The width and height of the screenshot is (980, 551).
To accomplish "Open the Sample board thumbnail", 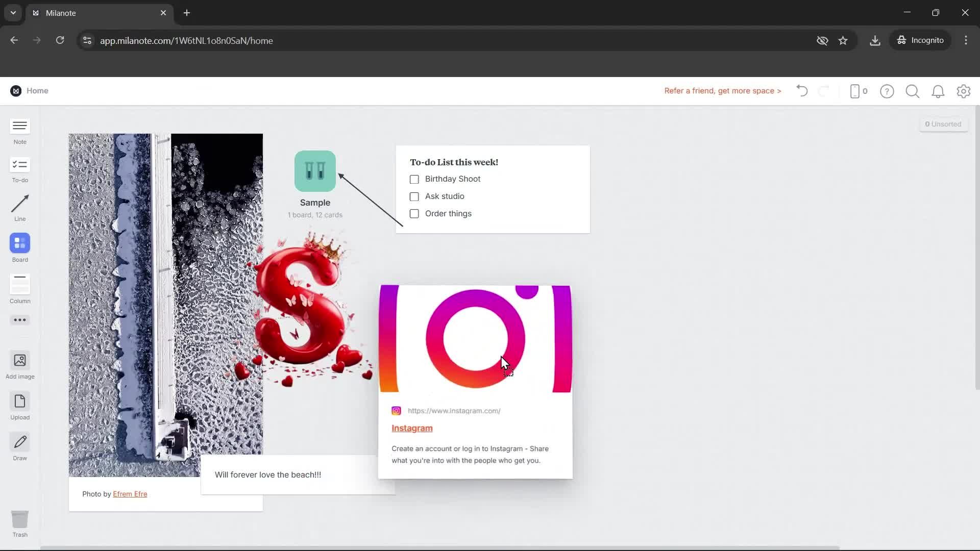I will click(315, 171).
